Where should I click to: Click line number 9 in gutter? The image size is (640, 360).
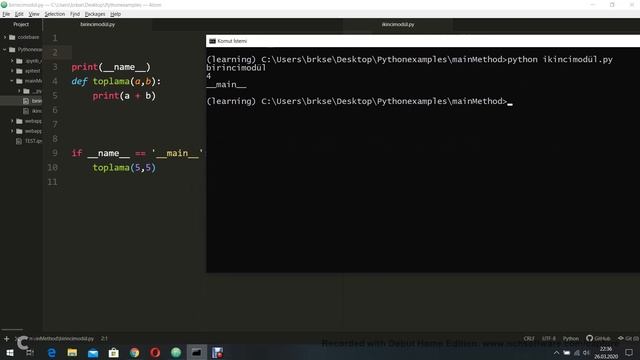coord(55,153)
